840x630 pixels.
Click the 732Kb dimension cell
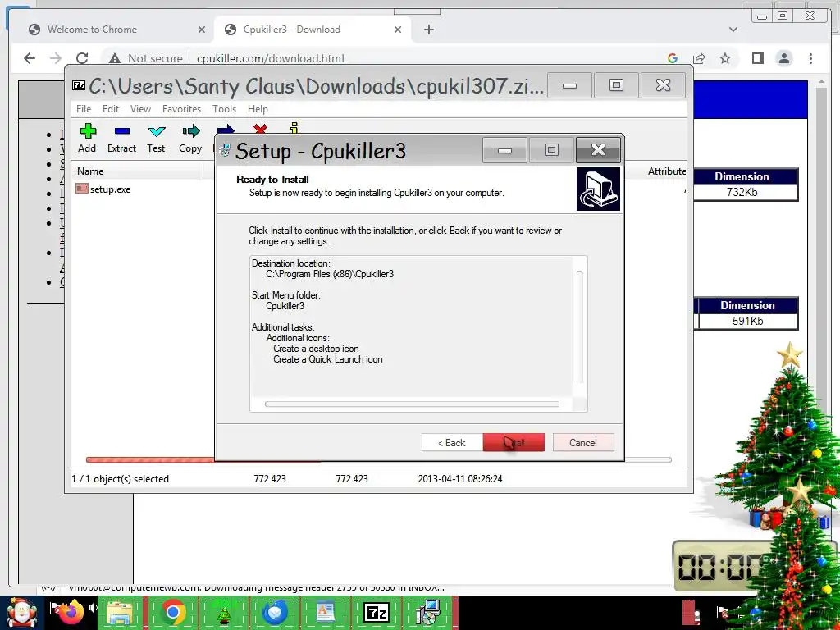pyautogui.click(x=742, y=192)
